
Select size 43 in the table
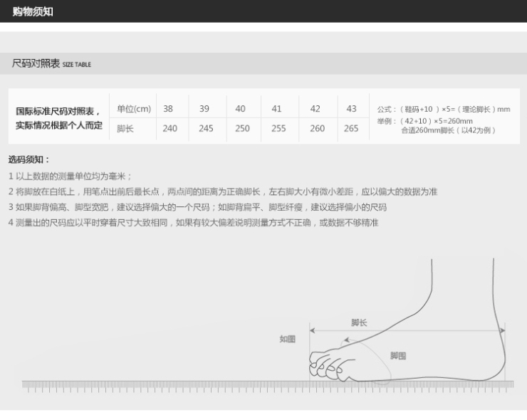[351, 109]
